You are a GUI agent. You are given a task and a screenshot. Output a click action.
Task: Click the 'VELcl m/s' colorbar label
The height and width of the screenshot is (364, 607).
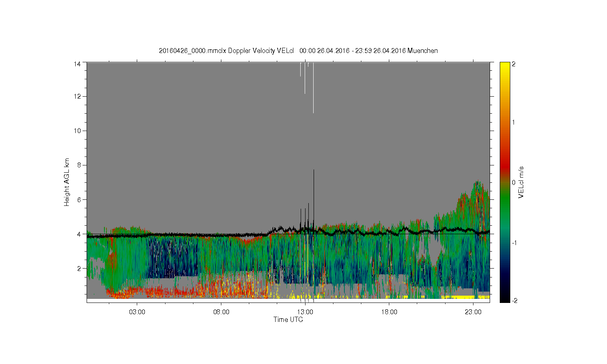pyautogui.click(x=521, y=182)
